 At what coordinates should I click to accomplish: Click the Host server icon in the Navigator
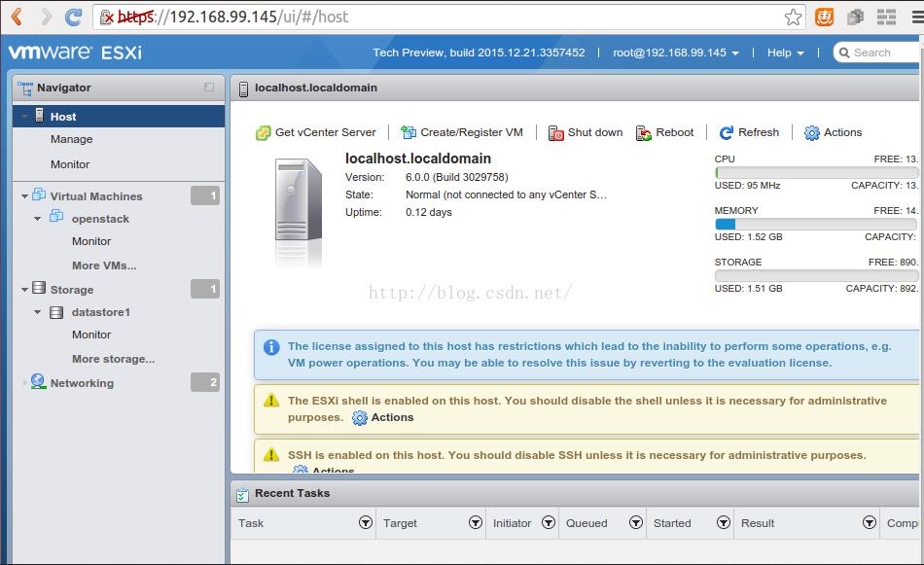click(39, 115)
